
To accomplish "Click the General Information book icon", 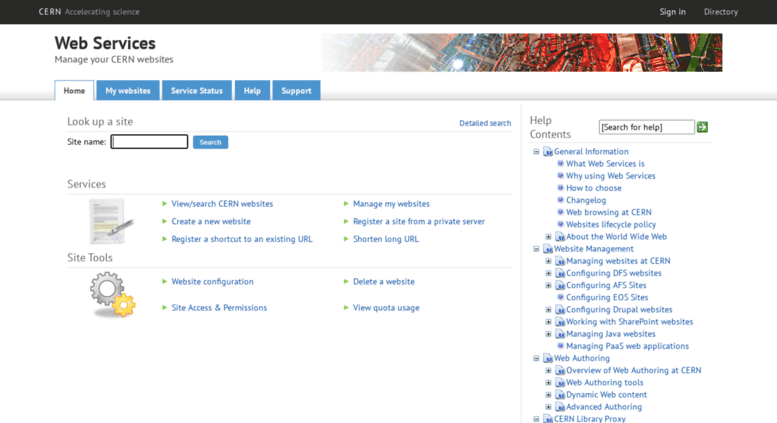I will point(548,152).
